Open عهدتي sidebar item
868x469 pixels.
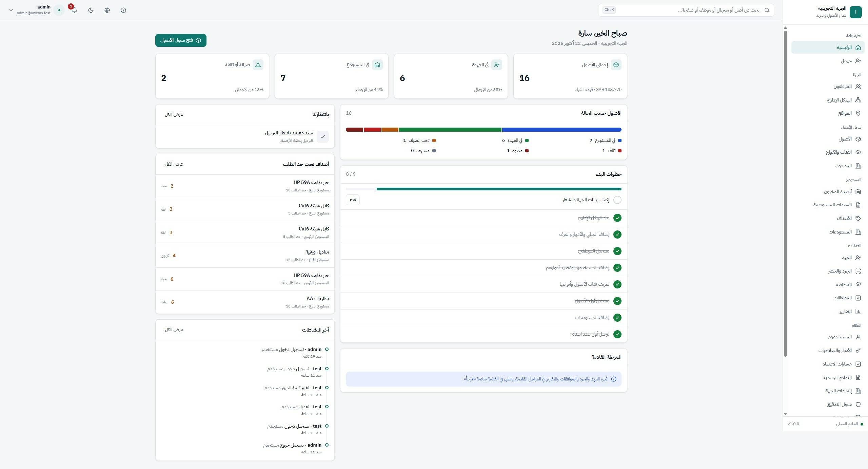(828, 61)
